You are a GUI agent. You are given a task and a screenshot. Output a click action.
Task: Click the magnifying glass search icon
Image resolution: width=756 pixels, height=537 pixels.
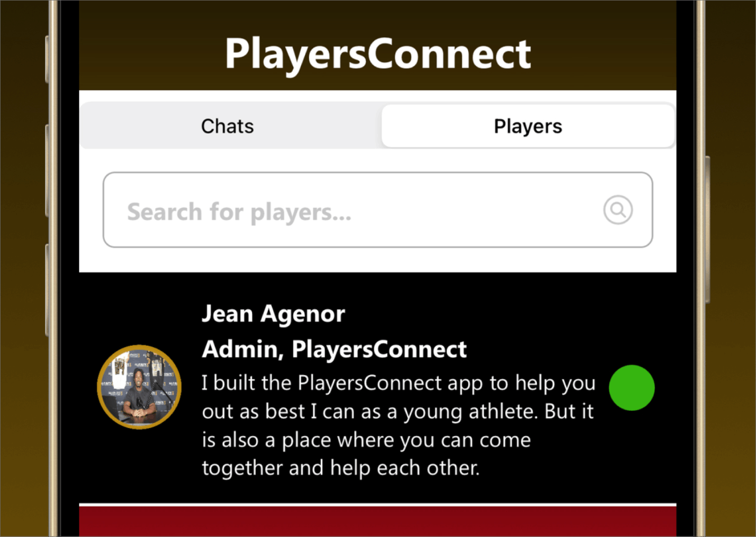617,210
